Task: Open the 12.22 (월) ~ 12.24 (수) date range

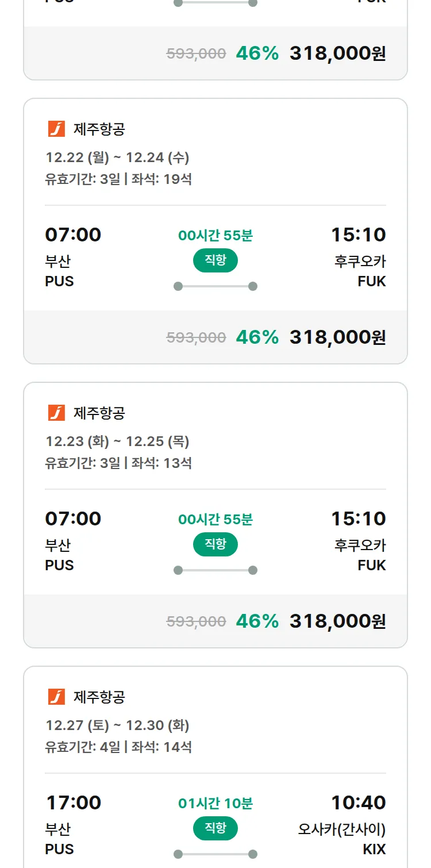Action: click(117, 158)
